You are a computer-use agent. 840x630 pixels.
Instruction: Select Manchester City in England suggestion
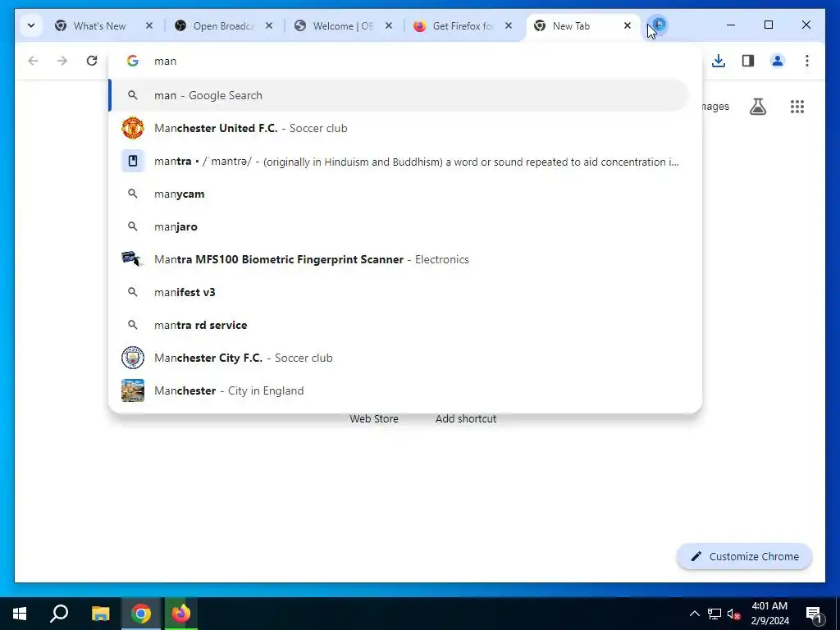[x=399, y=390]
